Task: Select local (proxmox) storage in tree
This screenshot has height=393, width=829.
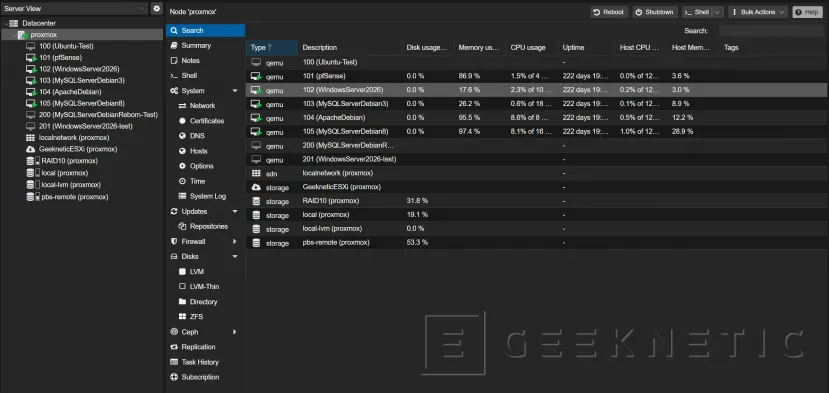Action: [x=65, y=173]
